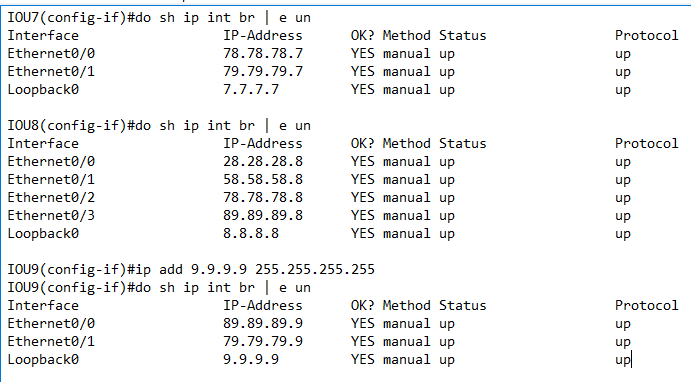Click Ethernet0/3 interface in IOU8 table

[x=51, y=215]
